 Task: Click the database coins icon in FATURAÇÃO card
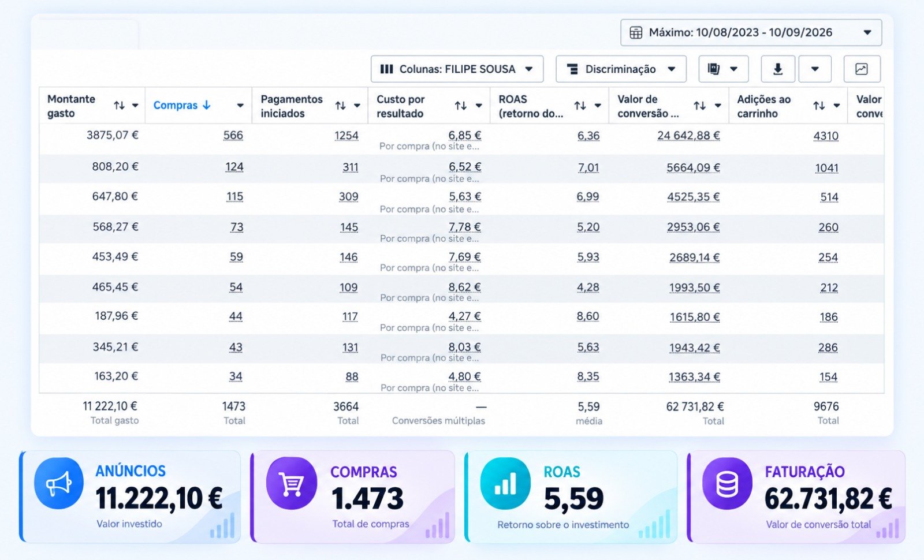(x=727, y=483)
